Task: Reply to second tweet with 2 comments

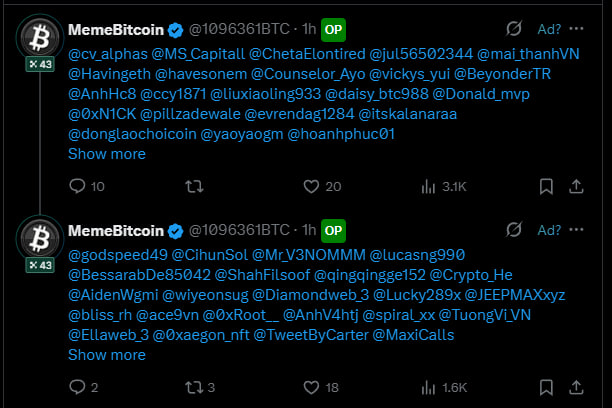Action: click(x=84, y=387)
